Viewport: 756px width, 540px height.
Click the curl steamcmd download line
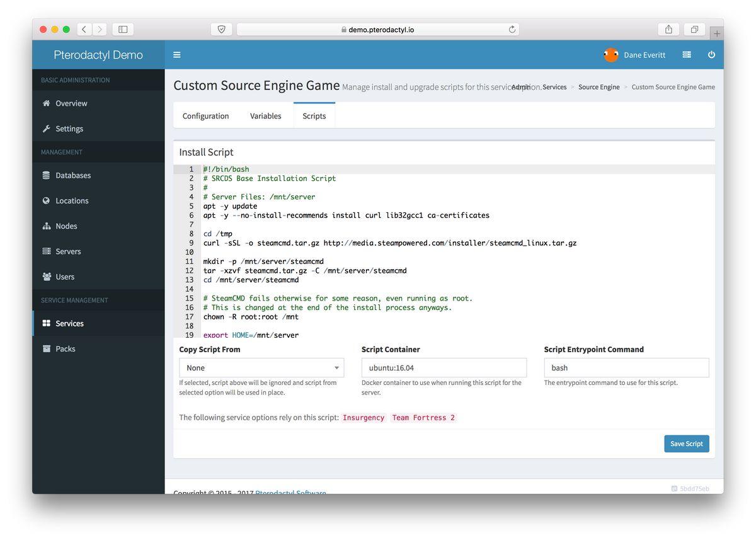390,243
